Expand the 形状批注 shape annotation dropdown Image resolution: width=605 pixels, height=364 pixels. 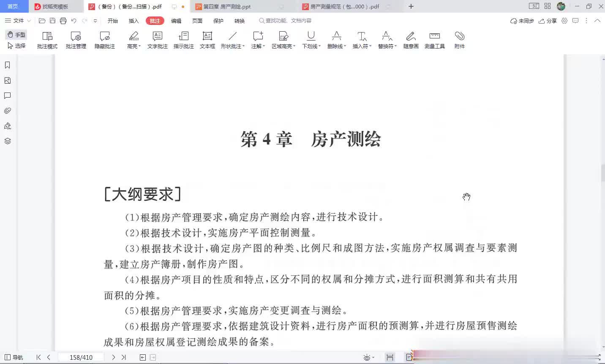[243, 46]
